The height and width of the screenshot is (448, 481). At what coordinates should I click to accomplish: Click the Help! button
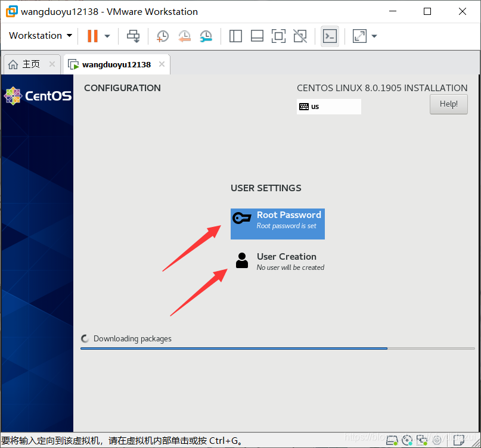[x=448, y=104]
